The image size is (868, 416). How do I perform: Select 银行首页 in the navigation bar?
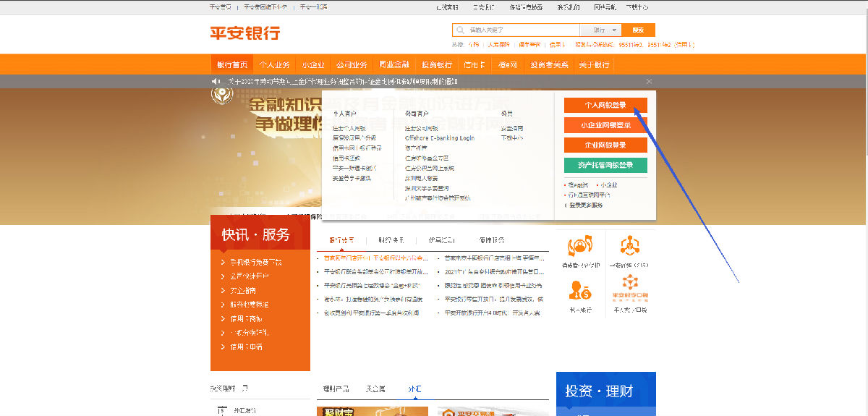[x=232, y=64]
